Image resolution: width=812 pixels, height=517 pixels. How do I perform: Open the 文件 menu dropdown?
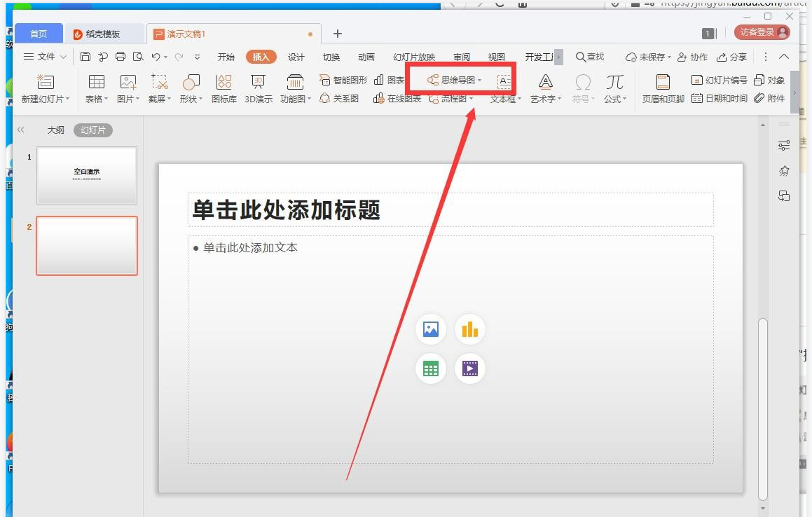click(46, 57)
